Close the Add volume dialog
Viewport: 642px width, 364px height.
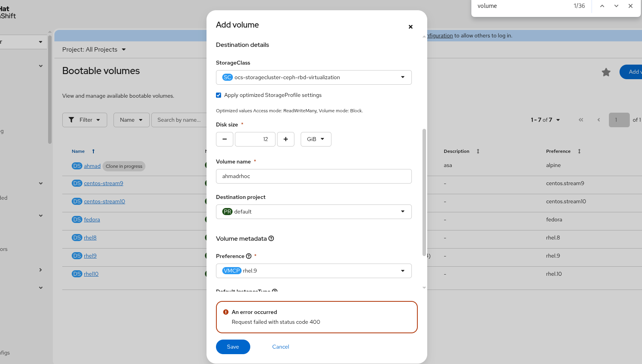click(411, 27)
